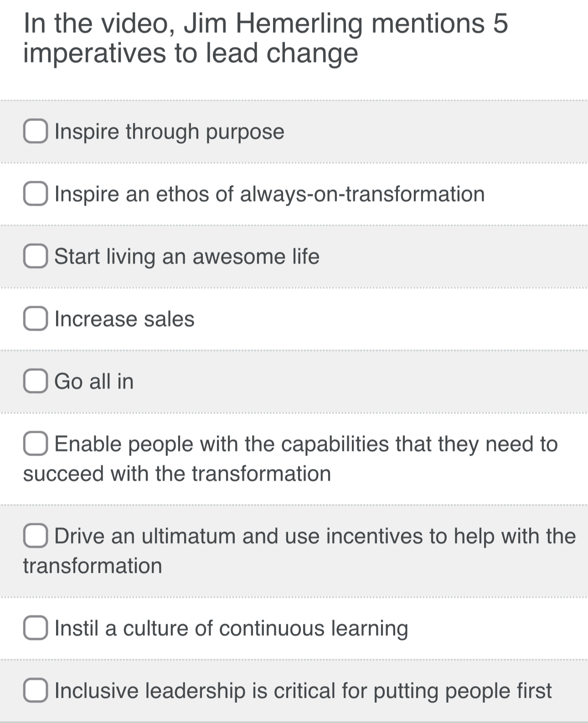Check the 'Go all in' checkbox

[36, 382]
